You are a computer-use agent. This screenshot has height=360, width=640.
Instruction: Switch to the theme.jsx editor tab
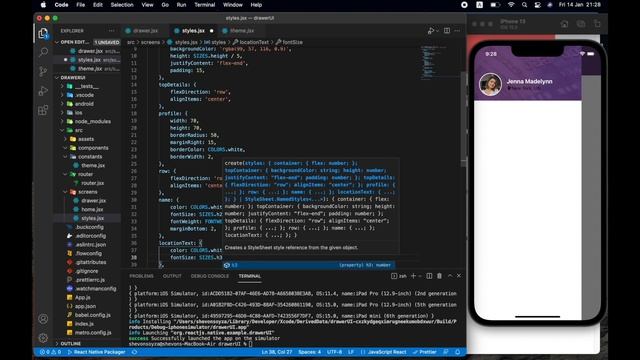[x=242, y=31]
